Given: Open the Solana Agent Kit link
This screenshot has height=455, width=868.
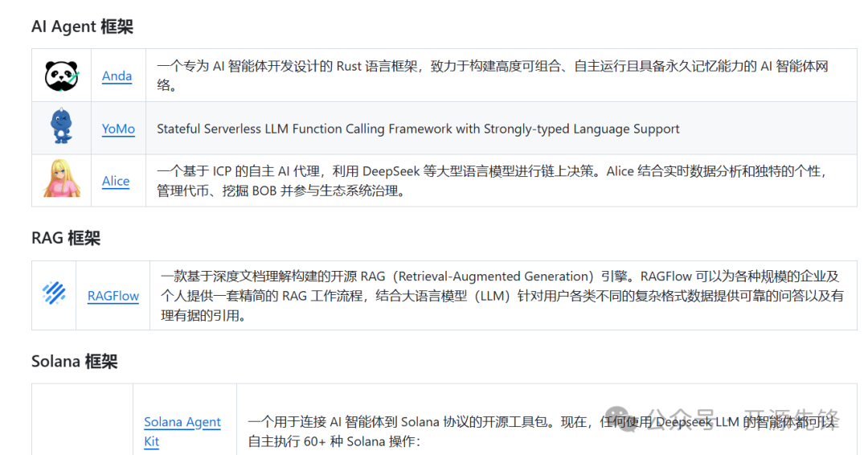Looking at the screenshot, I should click(182, 431).
